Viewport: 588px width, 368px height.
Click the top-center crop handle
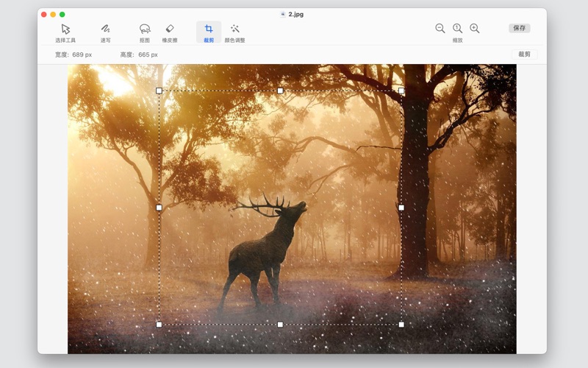pos(280,91)
